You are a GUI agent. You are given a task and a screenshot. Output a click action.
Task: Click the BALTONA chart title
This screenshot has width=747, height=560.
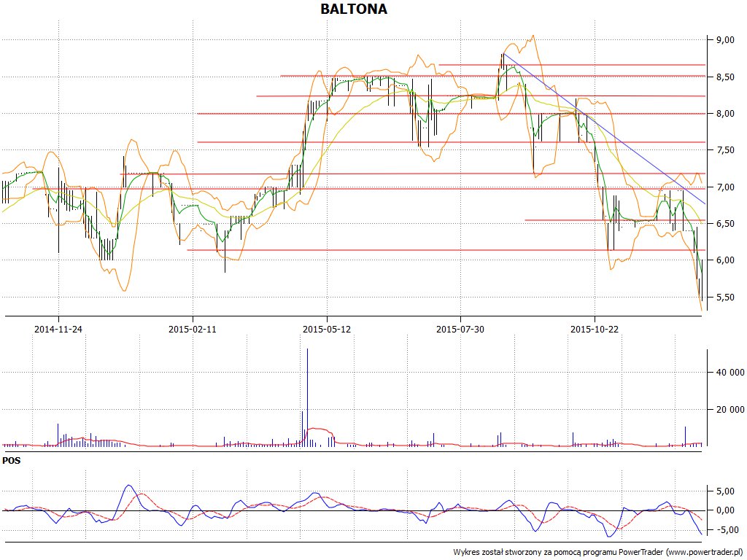click(x=354, y=9)
